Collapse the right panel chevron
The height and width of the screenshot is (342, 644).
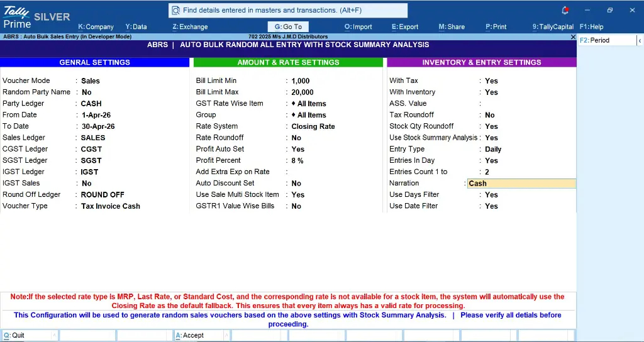640,40
